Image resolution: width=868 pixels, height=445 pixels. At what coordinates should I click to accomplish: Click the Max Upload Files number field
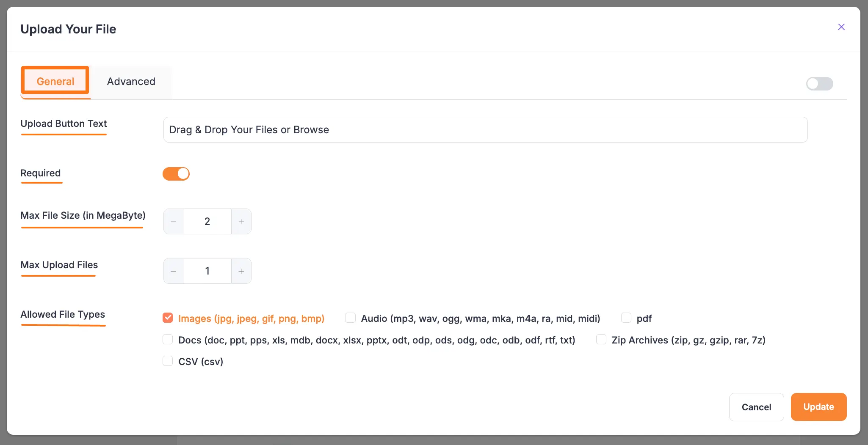(x=207, y=271)
